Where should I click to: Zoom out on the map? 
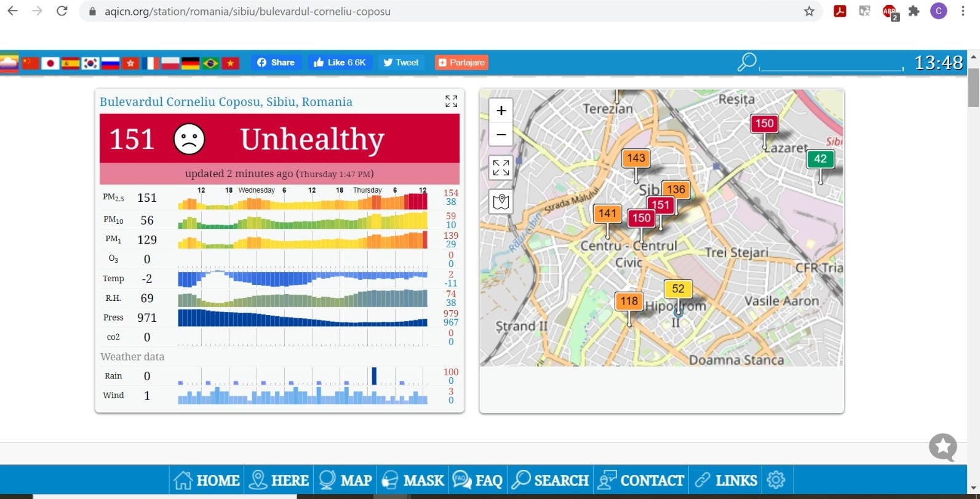point(501,134)
